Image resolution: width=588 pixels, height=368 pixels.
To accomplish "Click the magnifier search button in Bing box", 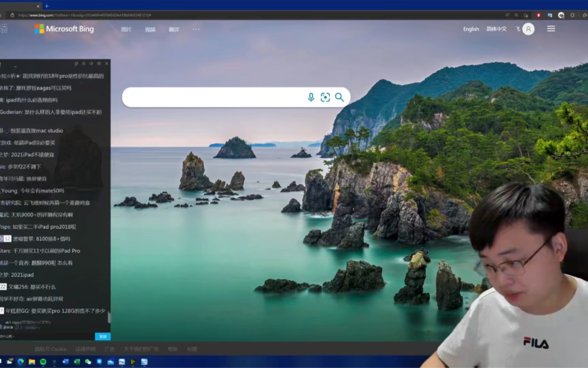I will (339, 97).
